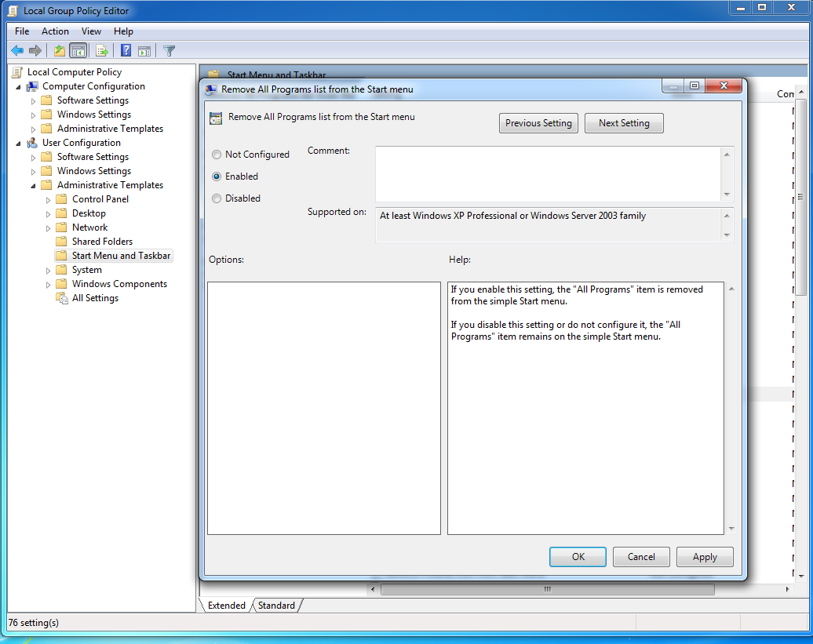Click the Show/Hide Action Pane icon
813x644 pixels.
point(144,51)
